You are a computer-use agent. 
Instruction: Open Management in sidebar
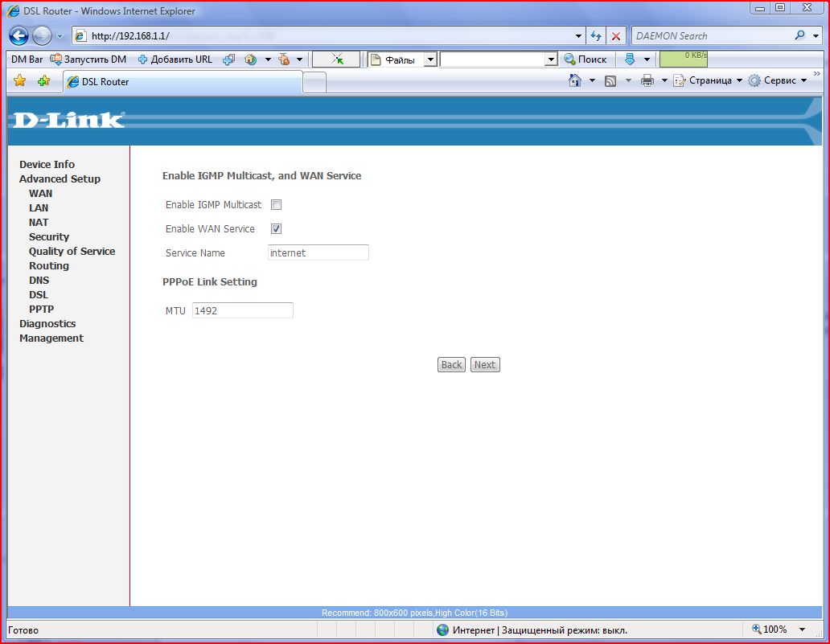pyautogui.click(x=51, y=338)
